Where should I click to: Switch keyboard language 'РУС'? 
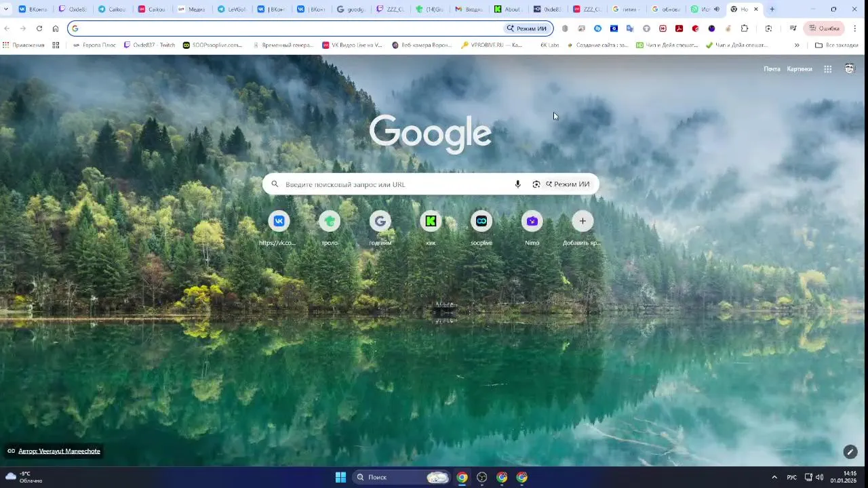[791, 477]
